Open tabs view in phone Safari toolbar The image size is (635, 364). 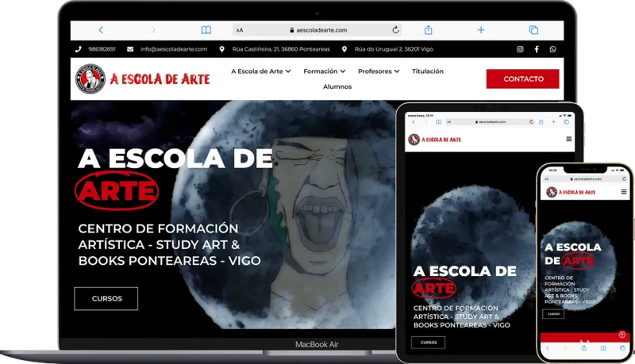click(622, 348)
